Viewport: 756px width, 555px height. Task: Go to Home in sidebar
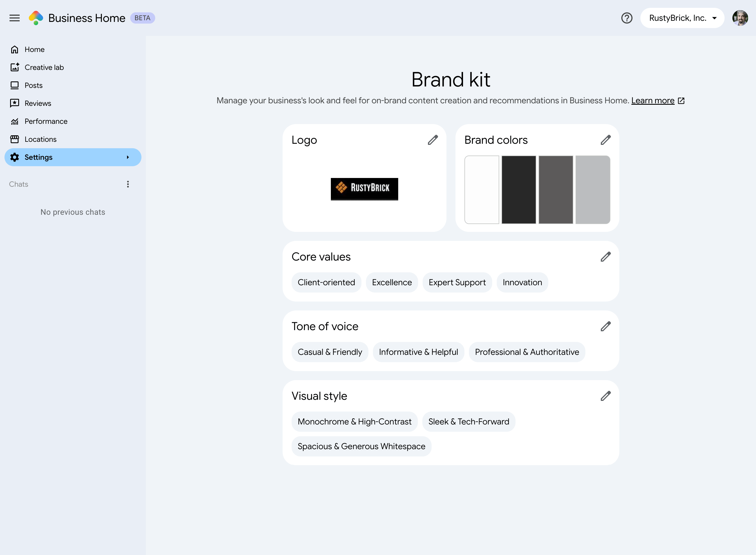(x=73, y=49)
